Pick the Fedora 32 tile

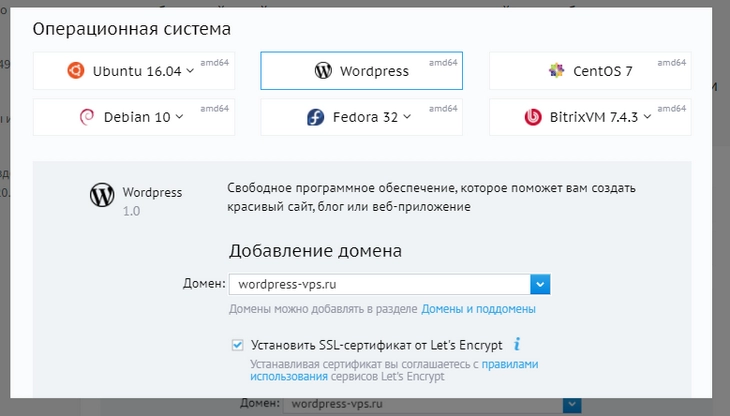pyautogui.click(x=361, y=117)
